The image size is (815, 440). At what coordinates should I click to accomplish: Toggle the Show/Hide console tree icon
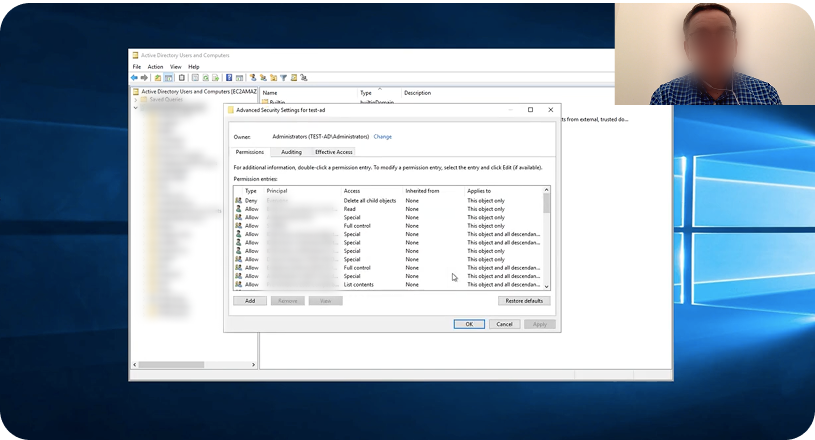pos(168,78)
